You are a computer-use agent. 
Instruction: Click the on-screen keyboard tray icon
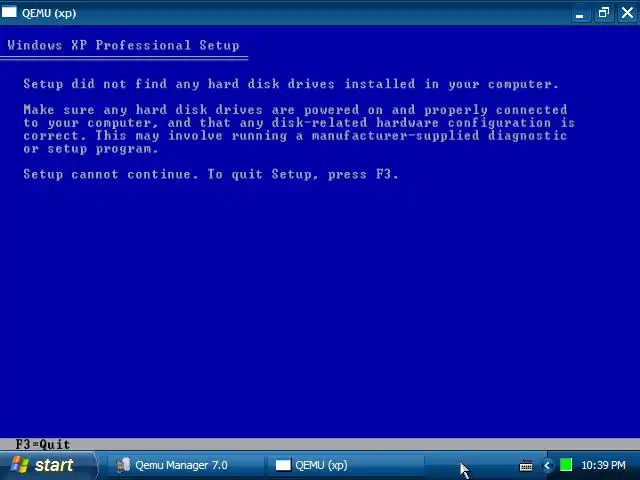526,465
